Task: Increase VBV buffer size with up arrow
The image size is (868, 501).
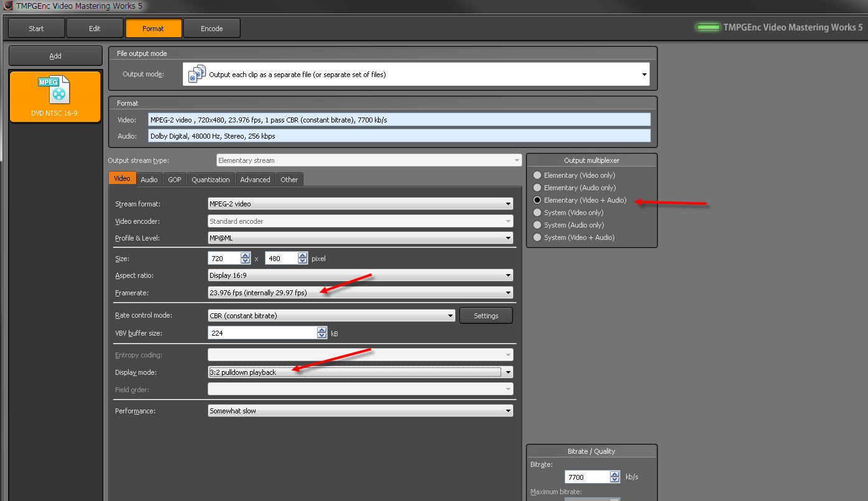Action: [x=321, y=330]
